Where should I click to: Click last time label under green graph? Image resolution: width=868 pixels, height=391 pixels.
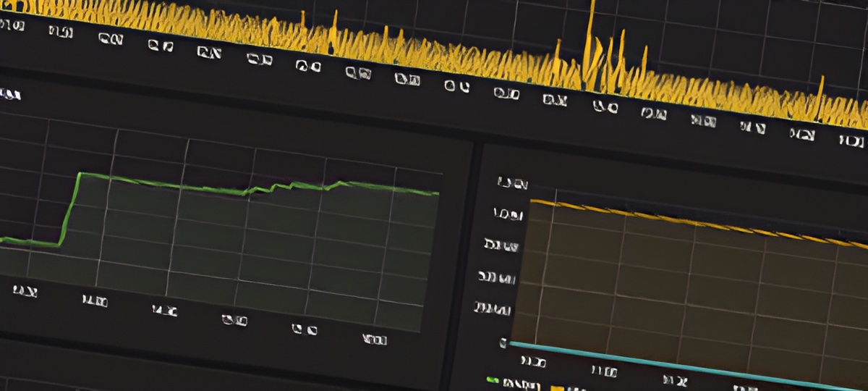point(376,339)
